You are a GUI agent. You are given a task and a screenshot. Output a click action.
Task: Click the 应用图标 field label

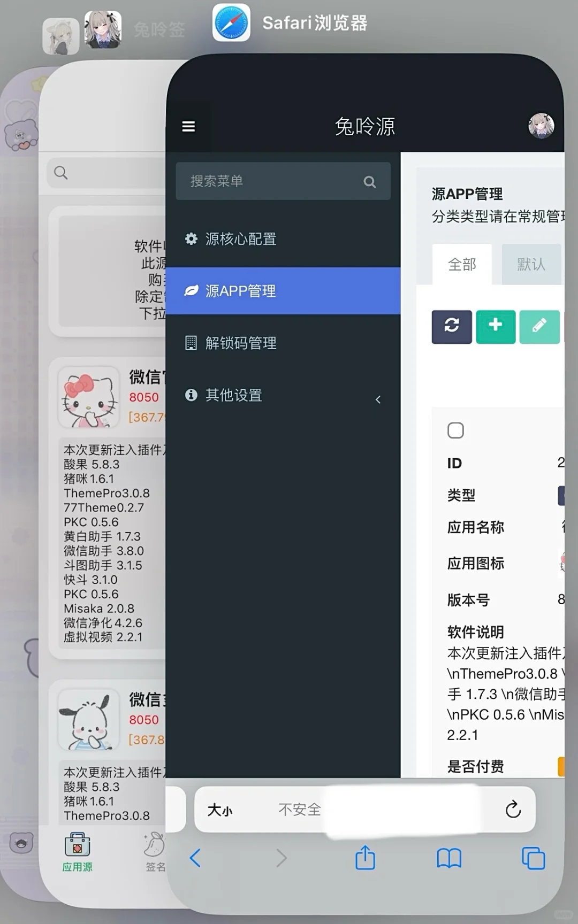click(475, 563)
